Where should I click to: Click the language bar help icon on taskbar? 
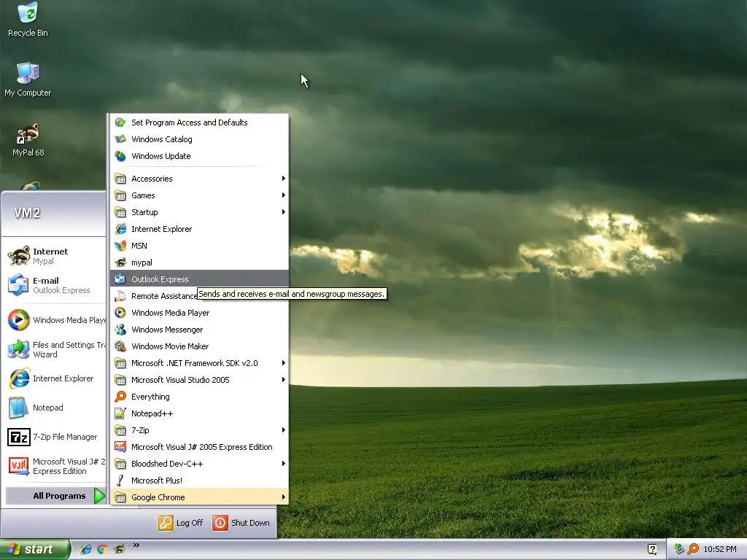652,549
